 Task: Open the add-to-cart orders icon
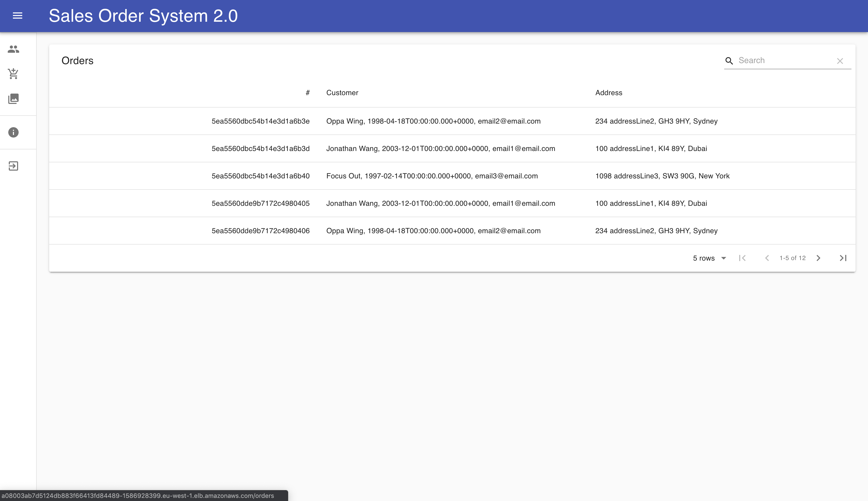click(13, 74)
